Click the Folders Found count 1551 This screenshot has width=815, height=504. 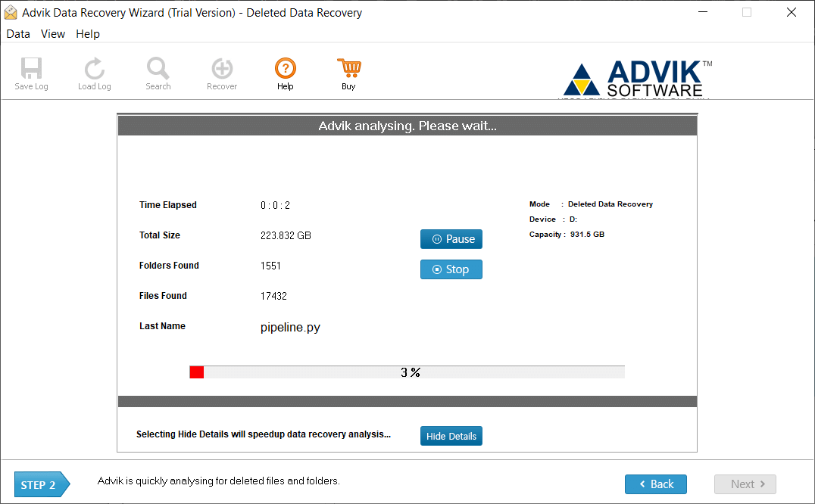pos(270,266)
